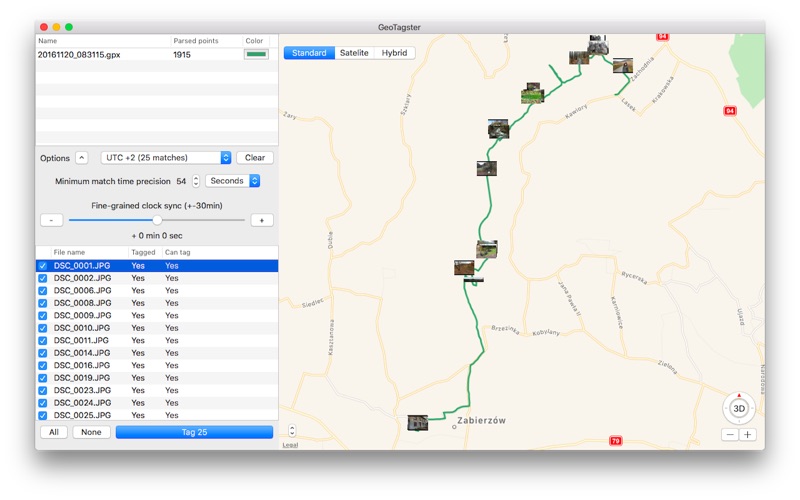Image resolution: width=800 pixels, height=500 pixels.
Task: Click photo thumbnail near Zachodnia street
Action: tap(623, 65)
